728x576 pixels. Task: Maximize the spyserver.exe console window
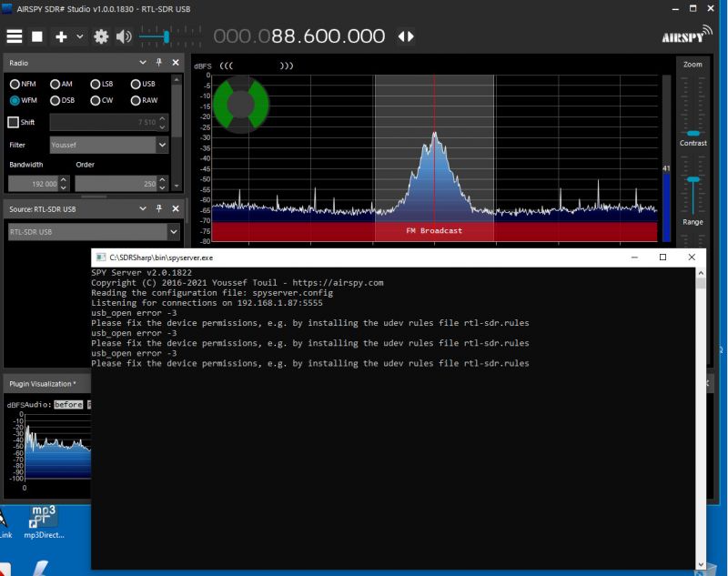(663, 258)
